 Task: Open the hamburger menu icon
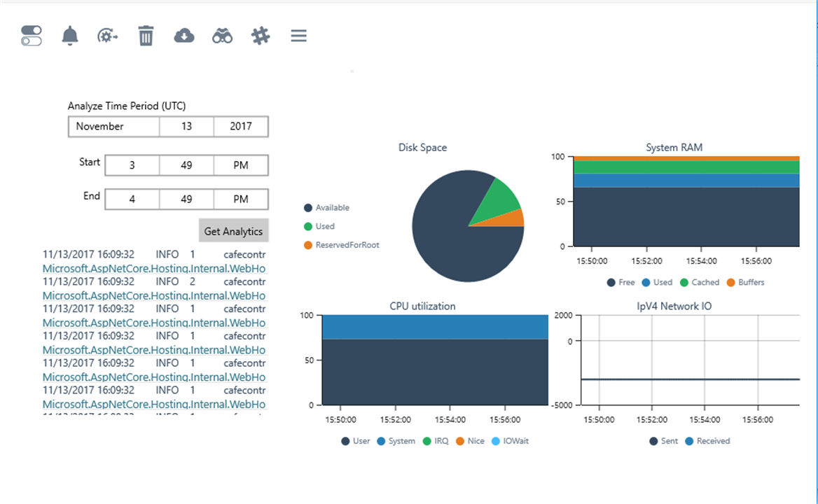click(x=299, y=36)
